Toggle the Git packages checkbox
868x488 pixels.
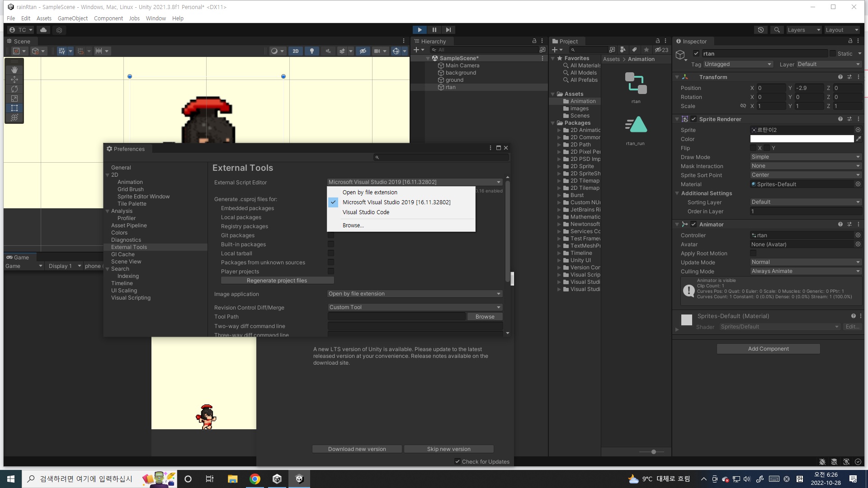coord(331,235)
